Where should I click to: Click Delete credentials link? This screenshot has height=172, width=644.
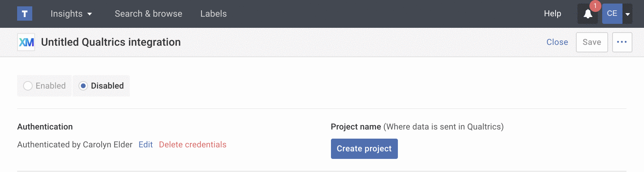tap(192, 145)
